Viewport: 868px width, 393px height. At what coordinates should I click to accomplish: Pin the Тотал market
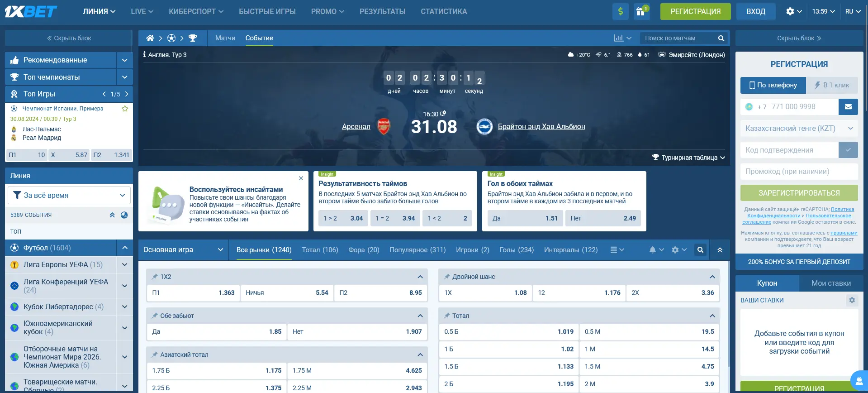447,316
